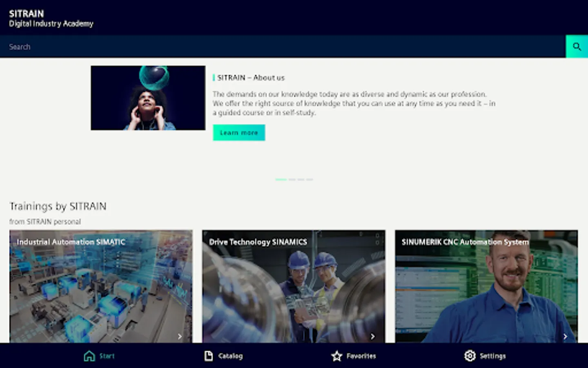Image resolution: width=588 pixels, height=368 pixels.
Task: Open the Drive Technology SINAMICS card
Action: pyautogui.click(x=294, y=286)
